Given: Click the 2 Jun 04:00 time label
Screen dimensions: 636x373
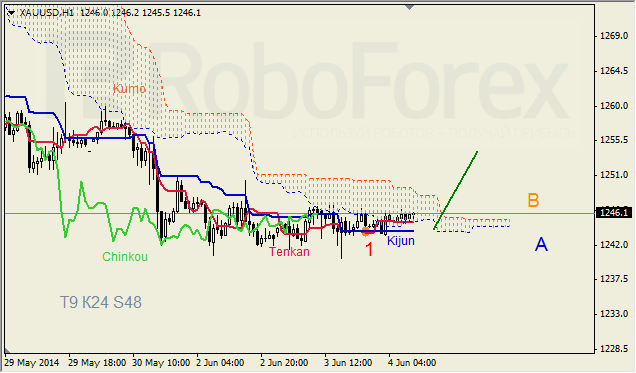Looking at the screenshot, I should click(220, 362).
